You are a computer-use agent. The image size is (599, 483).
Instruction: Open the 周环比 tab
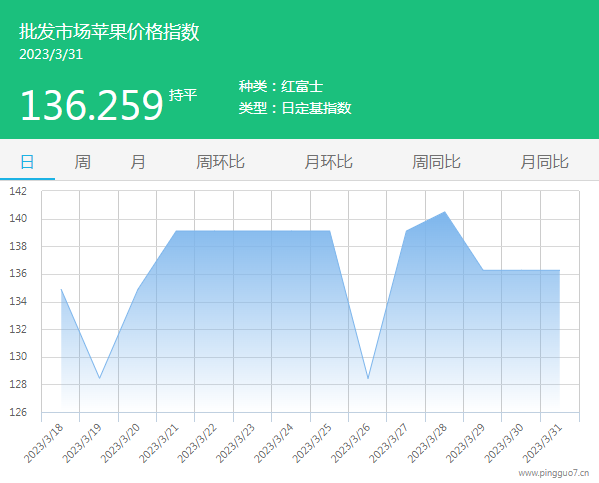point(220,162)
